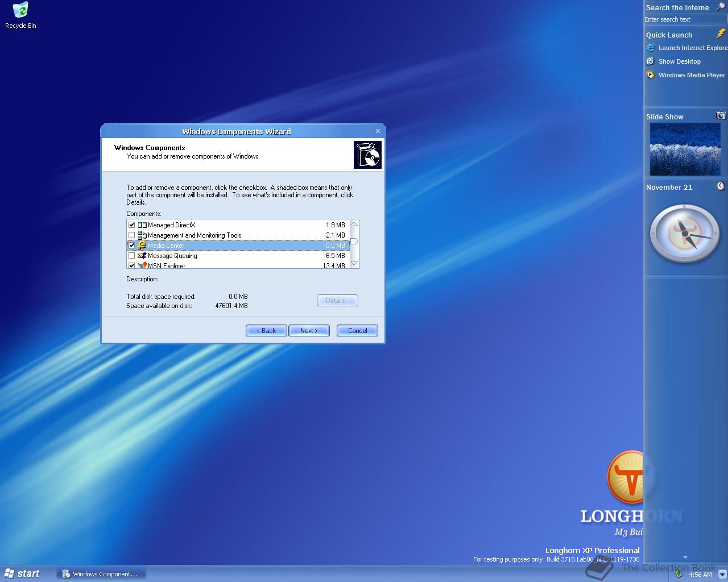The width and height of the screenshot is (728, 582).
Task: Click the system tray network icon
Action: click(679, 574)
